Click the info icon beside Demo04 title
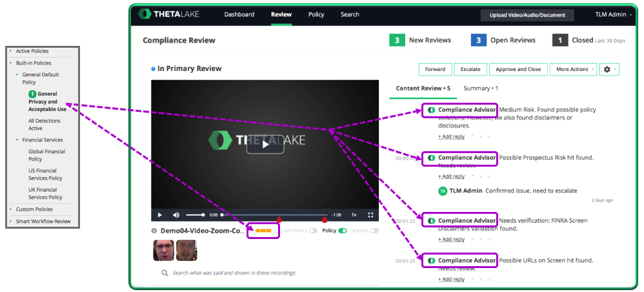The image size is (644, 292). [154, 231]
